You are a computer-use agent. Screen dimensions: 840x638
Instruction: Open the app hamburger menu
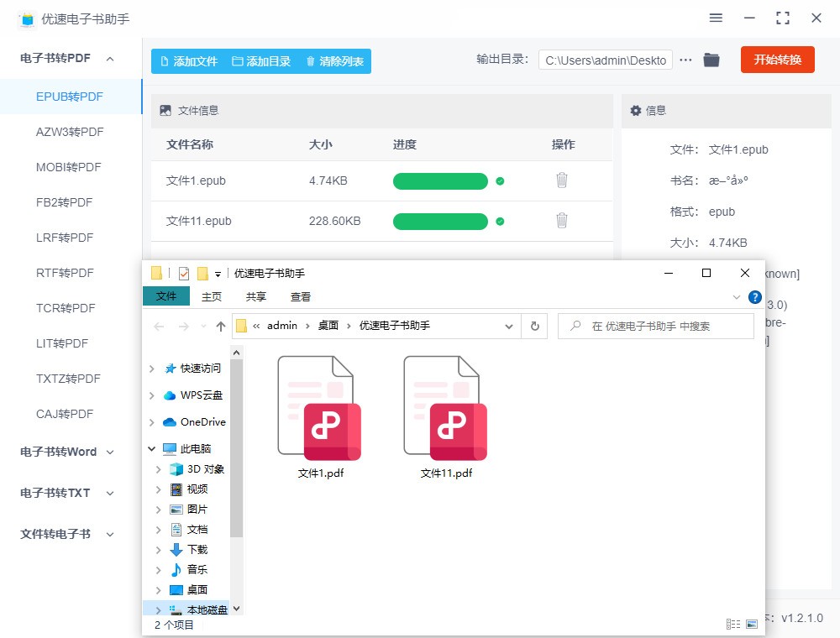716,18
